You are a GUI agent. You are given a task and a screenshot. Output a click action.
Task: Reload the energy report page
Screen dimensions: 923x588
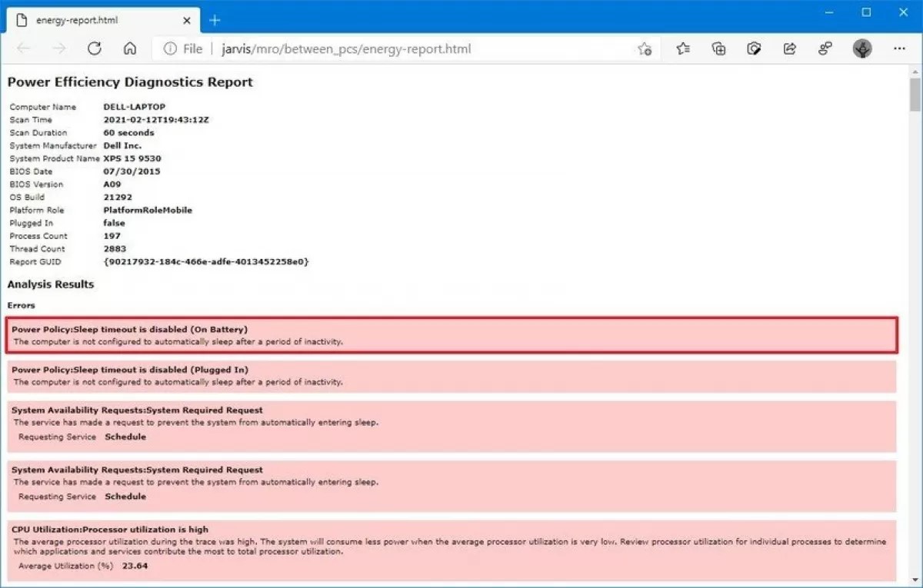coord(95,48)
